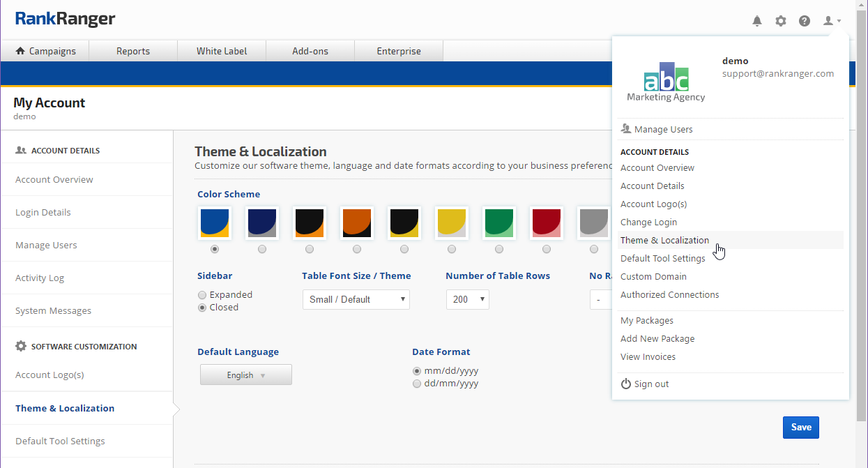This screenshot has height=468, width=868.
Task: Open the help question mark icon
Action: click(805, 21)
